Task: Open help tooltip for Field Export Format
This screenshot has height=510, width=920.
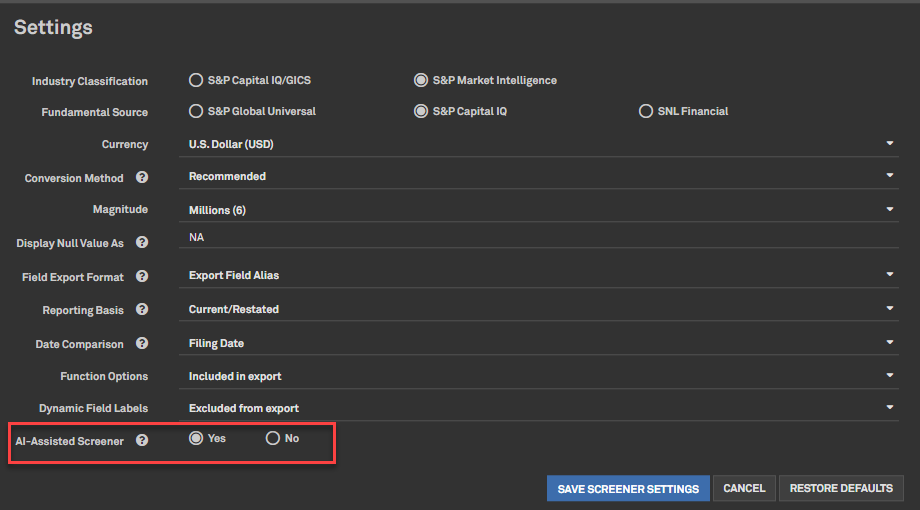Action: (142, 277)
